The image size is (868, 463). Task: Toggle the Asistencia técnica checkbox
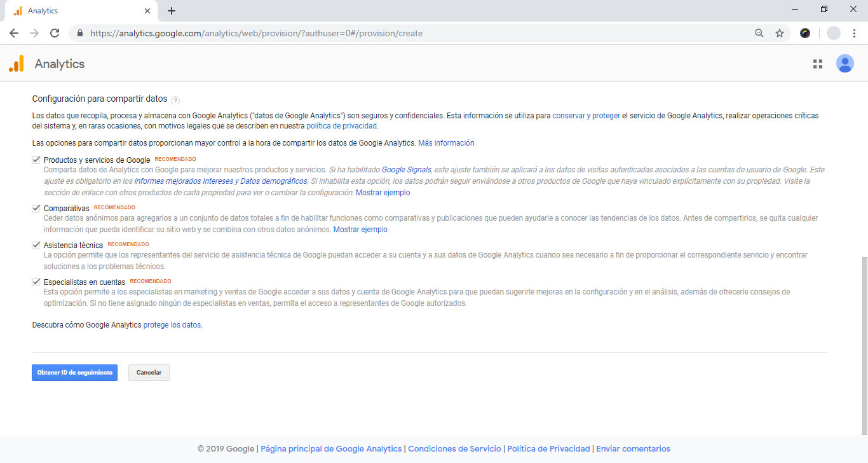tap(36, 245)
